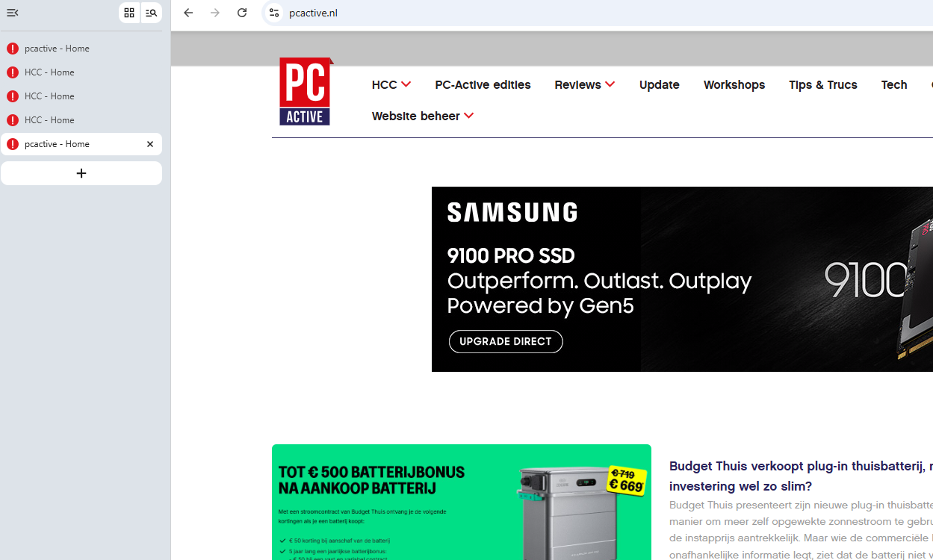This screenshot has width=933, height=560.
Task: Click the Samsung logo in the banner
Action: (x=512, y=212)
